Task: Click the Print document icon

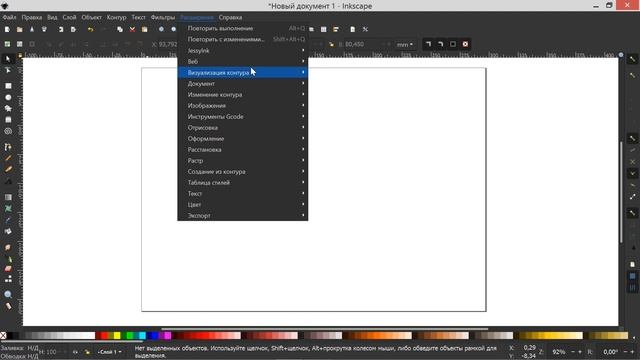Action: tap(44, 29)
